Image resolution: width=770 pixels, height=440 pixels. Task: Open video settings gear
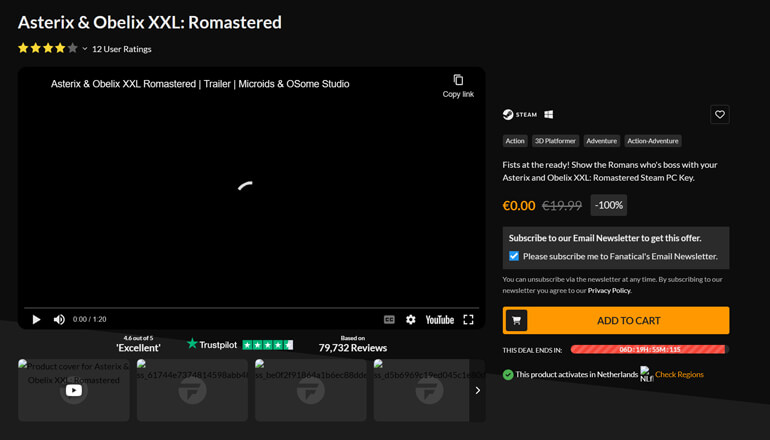pyautogui.click(x=411, y=320)
